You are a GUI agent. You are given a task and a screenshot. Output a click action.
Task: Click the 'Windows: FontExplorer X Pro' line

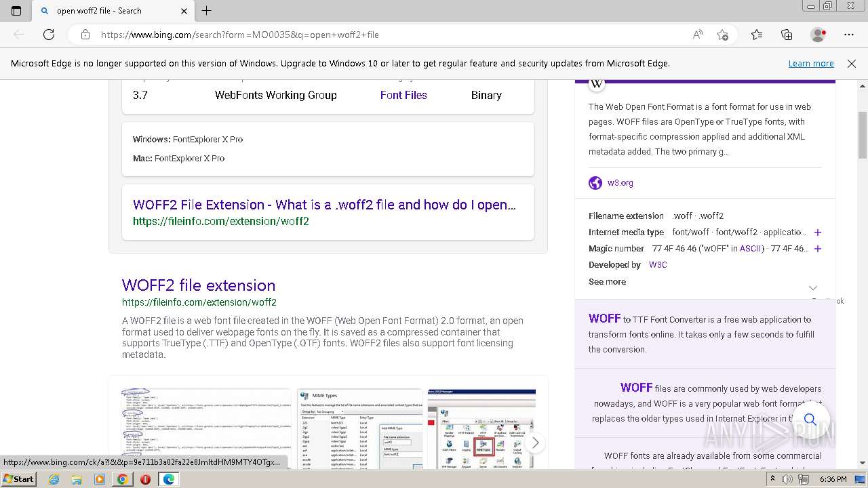pos(188,140)
